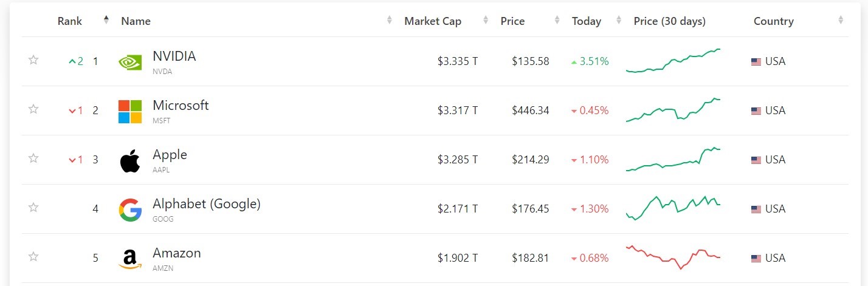The height and width of the screenshot is (286, 868).
Task: Click the Google G logo
Action: coord(130,209)
